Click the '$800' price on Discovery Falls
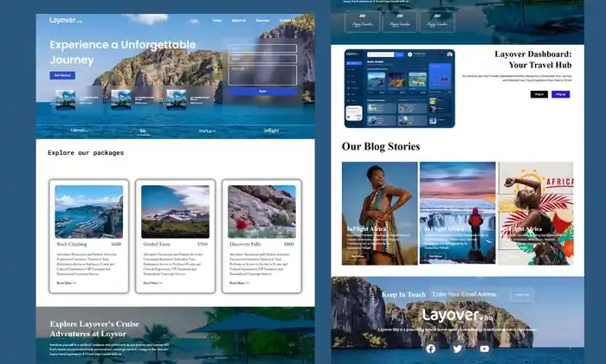 (x=288, y=244)
